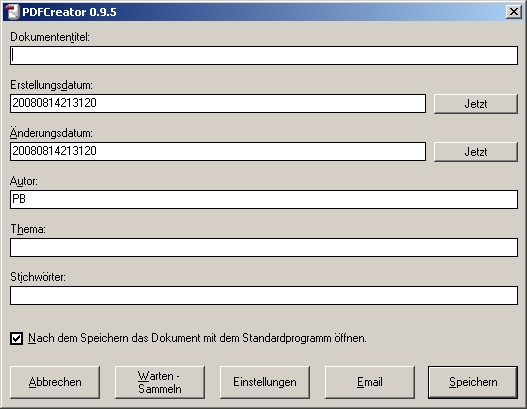Focus the Dokumententitel text field

coord(264,55)
